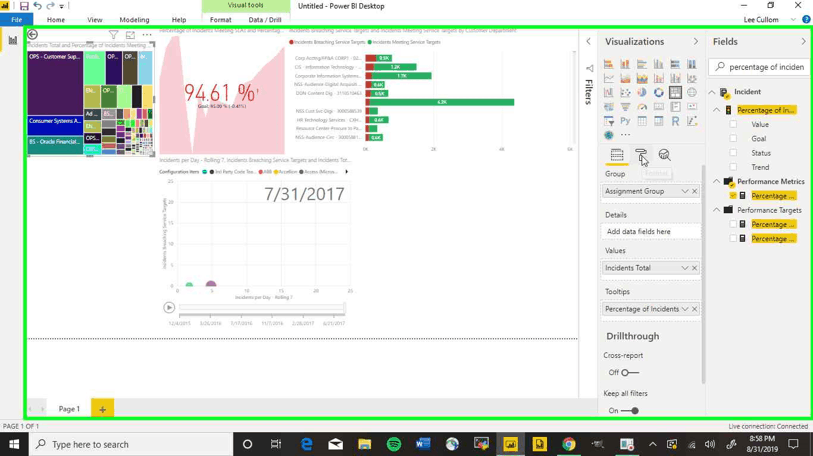Select the Fields well icon
Viewport: 813px width, 456px height.
pyautogui.click(x=617, y=155)
